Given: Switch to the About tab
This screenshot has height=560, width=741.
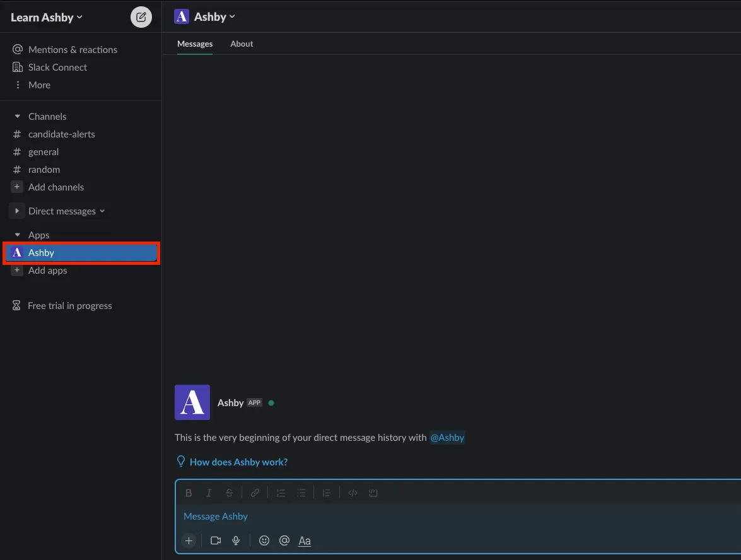Looking at the screenshot, I should coord(242,44).
